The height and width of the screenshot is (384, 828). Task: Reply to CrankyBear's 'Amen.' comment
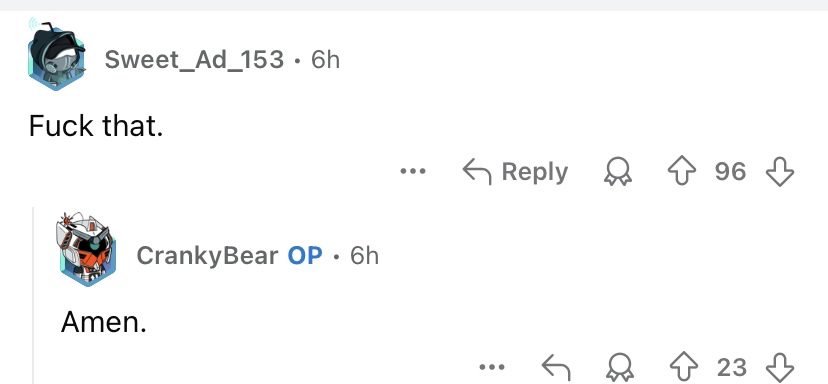(557, 367)
